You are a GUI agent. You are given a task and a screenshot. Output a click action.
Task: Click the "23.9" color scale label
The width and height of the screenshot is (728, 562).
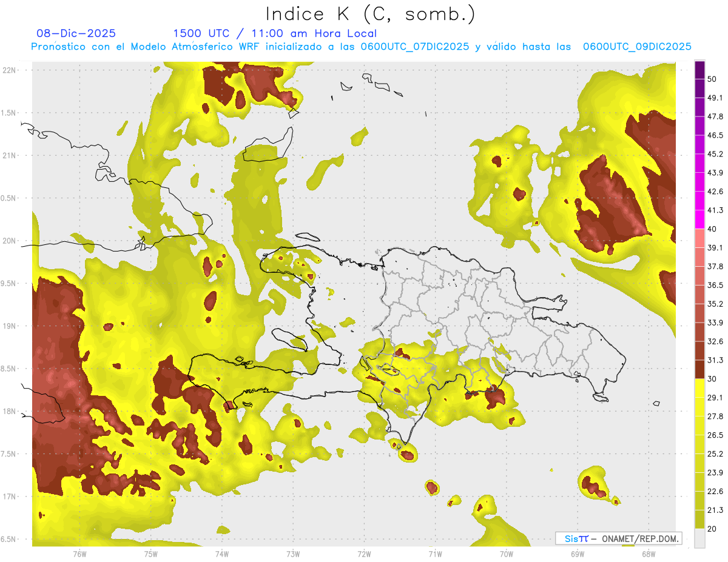pos(715,473)
